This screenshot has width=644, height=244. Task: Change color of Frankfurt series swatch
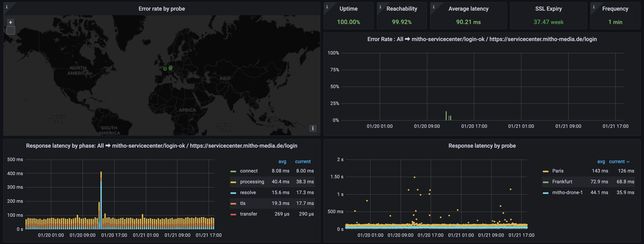(545, 182)
